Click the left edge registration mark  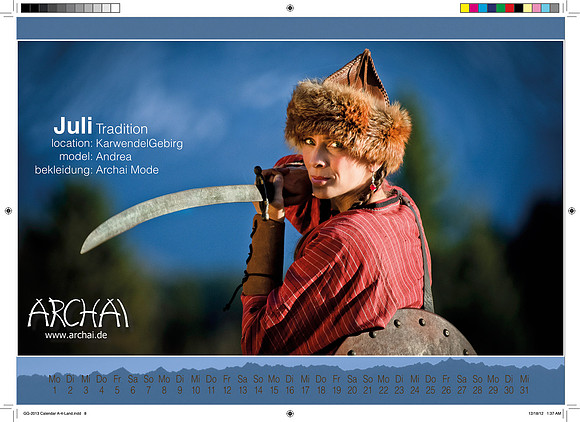[x=8, y=211]
